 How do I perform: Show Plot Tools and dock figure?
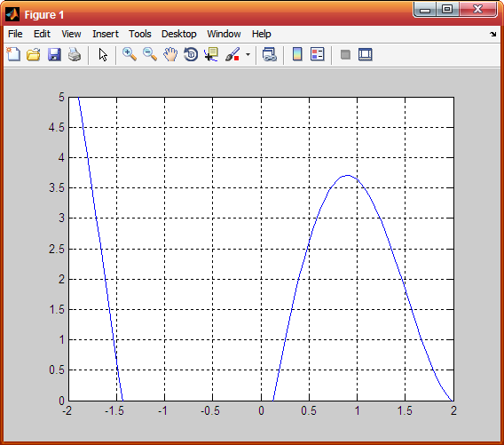366,54
